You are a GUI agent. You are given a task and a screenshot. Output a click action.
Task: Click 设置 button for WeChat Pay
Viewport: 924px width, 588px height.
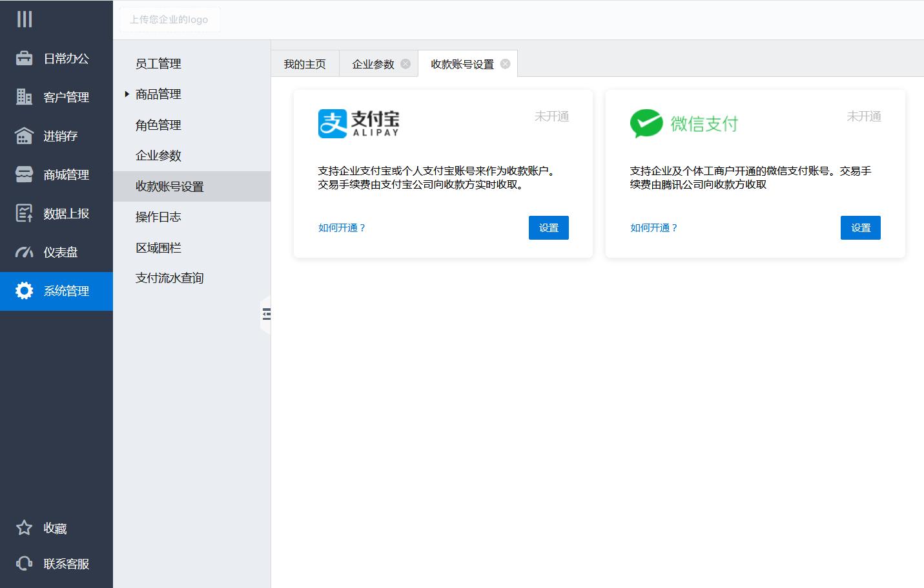(x=860, y=227)
